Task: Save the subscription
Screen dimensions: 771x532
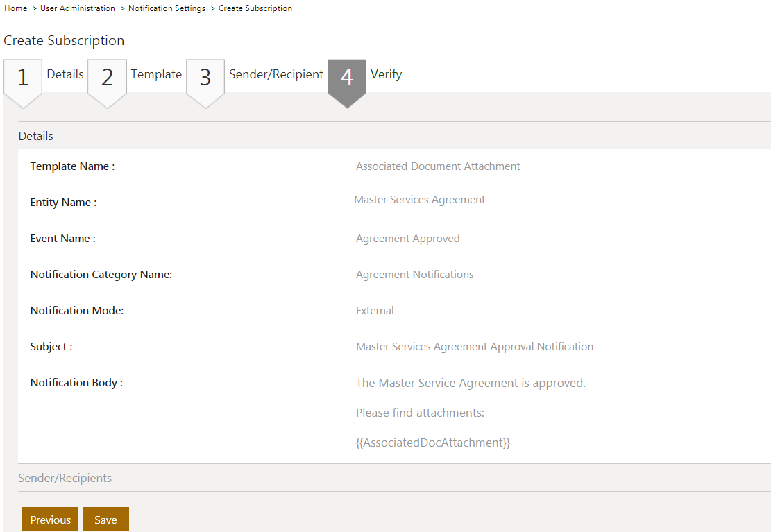Action: coord(105,520)
